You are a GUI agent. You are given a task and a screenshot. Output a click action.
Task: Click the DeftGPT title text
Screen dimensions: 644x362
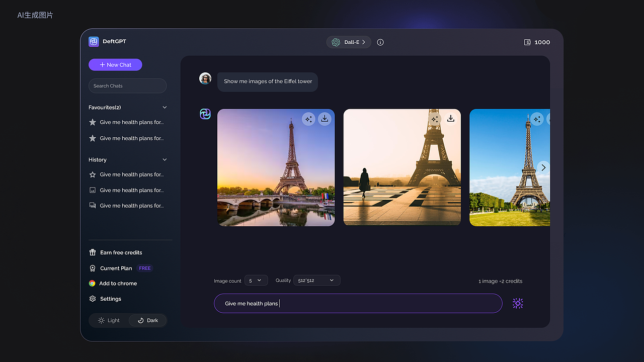coord(114,42)
